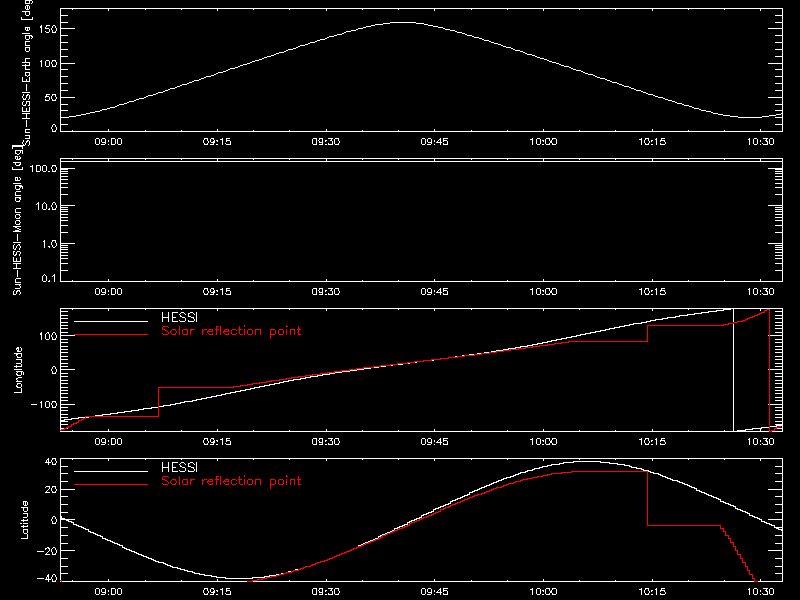The width and height of the screenshot is (800, 600).
Task: Click the -100 tick on Longitude axis
Action: pyautogui.click(x=44, y=404)
